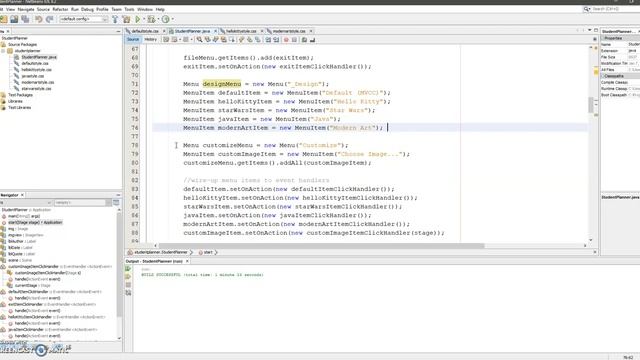
Task: Close the defaultstyle.css tab
Action: coord(164,31)
